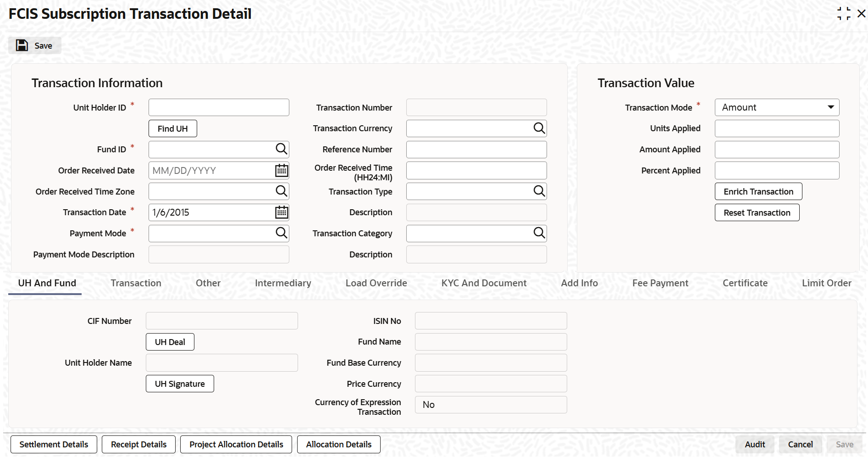This screenshot has height=457, width=868.
Task: Click the Audit button
Action: click(x=755, y=444)
